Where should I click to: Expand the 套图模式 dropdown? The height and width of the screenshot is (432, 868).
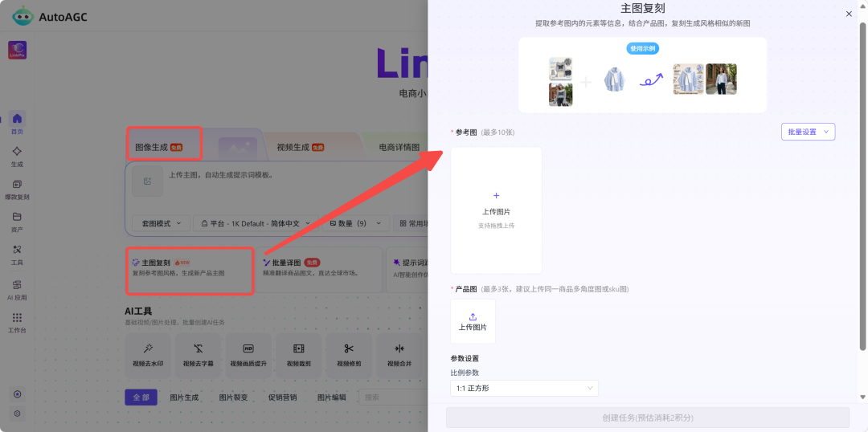click(x=161, y=223)
